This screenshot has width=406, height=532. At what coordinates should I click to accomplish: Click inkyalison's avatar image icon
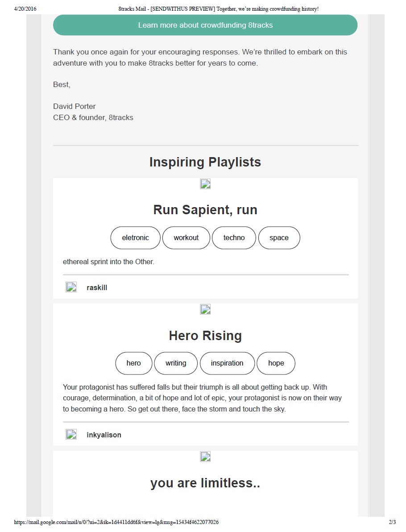[71, 434]
